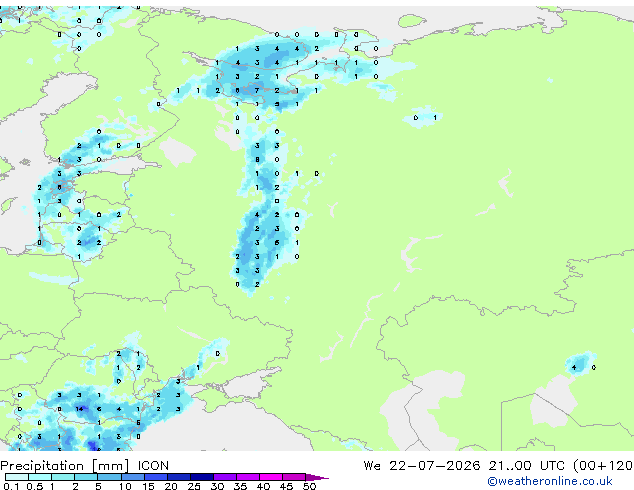Click the "35" legend scale label
Screen dimensions: 634x490
(x=240, y=486)
